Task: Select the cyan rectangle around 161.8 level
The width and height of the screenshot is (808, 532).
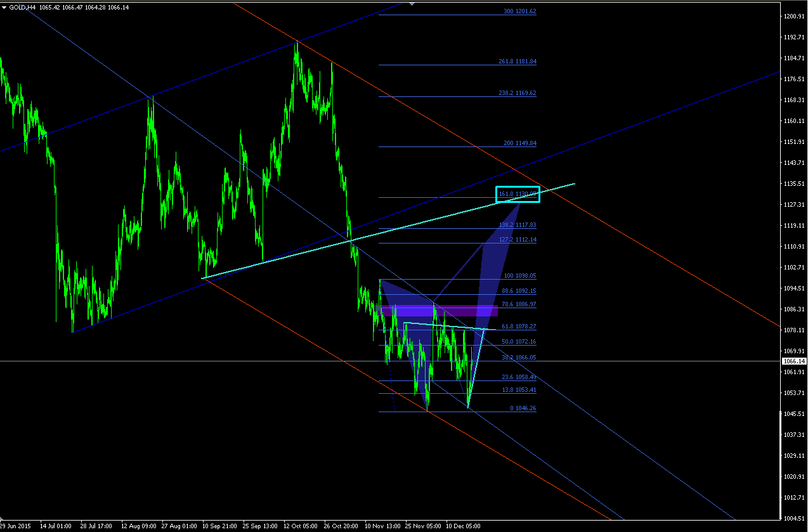Action: 518,195
